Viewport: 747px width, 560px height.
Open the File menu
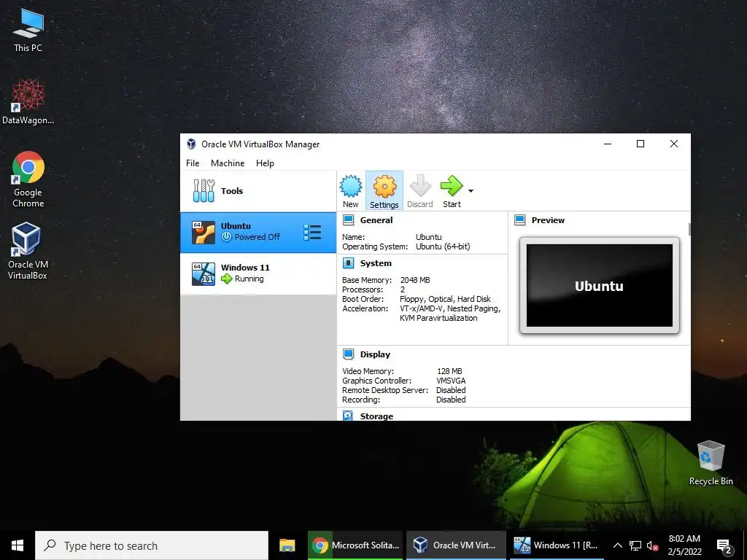(x=193, y=163)
